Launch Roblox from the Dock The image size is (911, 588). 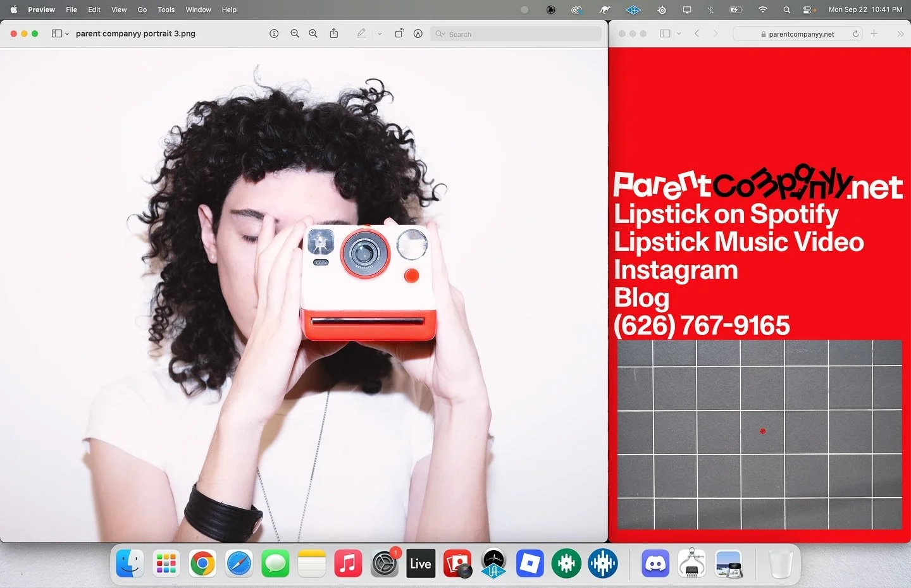pos(530,563)
